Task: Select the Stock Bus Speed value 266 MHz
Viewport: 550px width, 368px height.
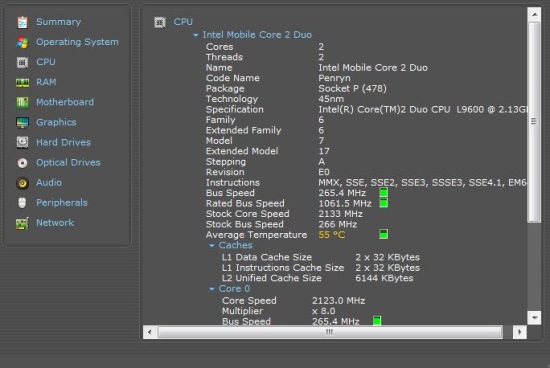Action: tap(337, 225)
